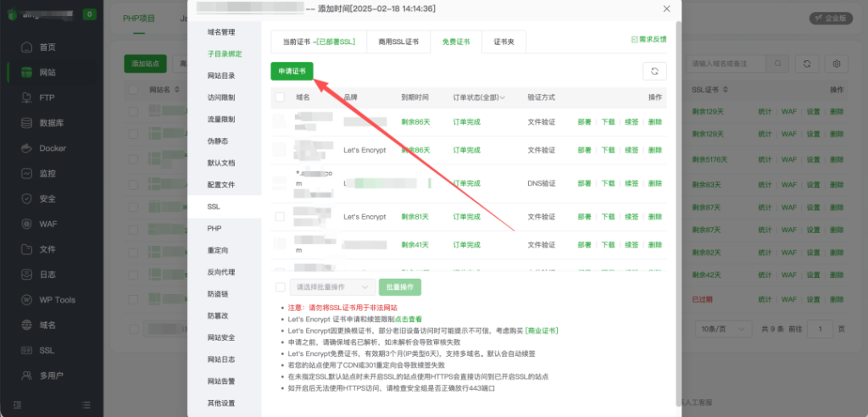Close the site settings dialog with the X

(x=666, y=8)
